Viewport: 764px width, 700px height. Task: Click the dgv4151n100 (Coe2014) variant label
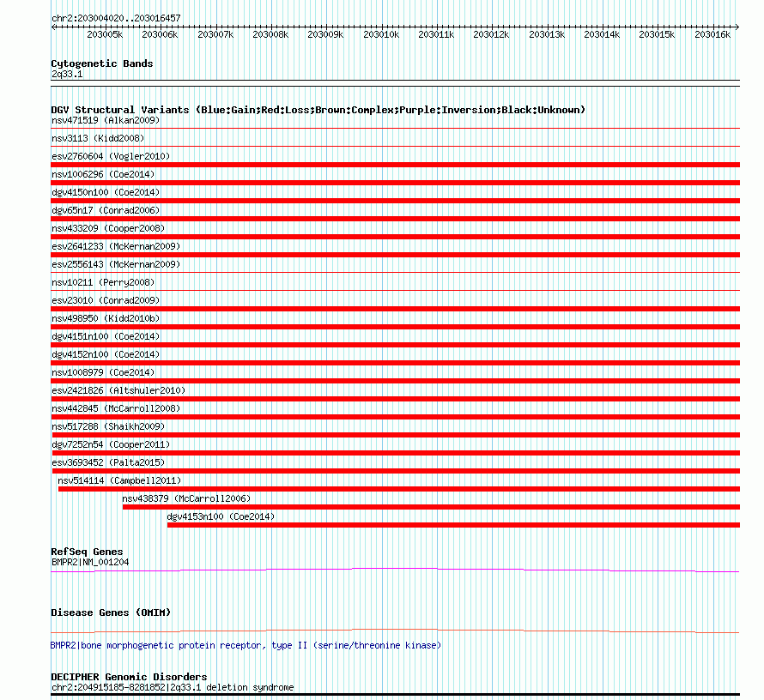(x=106, y=336)
